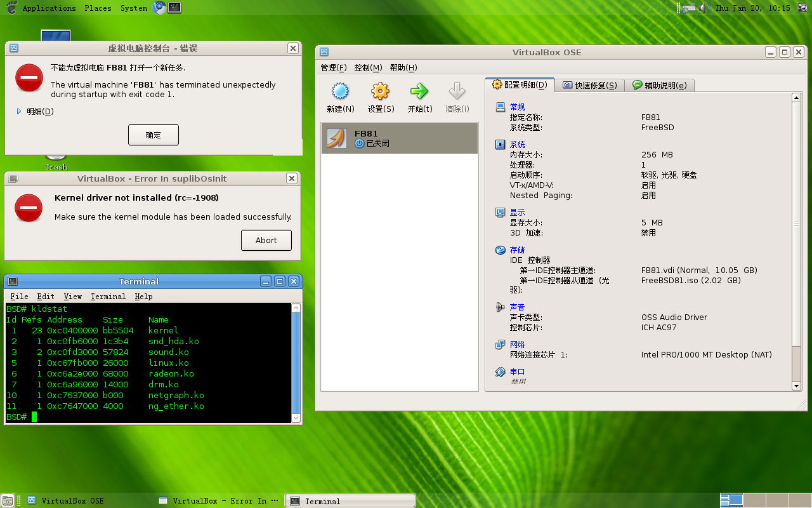Viewport: 812px width, 508px height.
Task: Click the 新建(N) new VM toolbar icon
Action: pyautogui.click(x=341, y=91)
